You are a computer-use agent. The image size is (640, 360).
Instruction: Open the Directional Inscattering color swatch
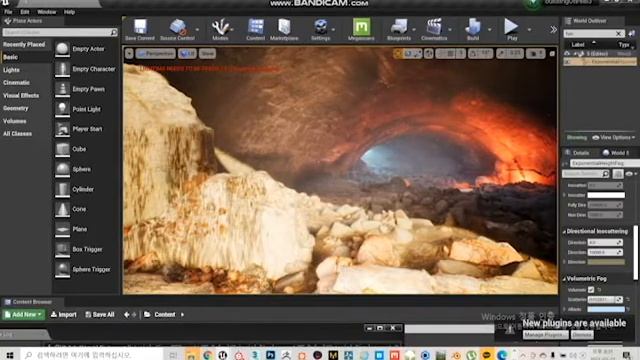606,262
